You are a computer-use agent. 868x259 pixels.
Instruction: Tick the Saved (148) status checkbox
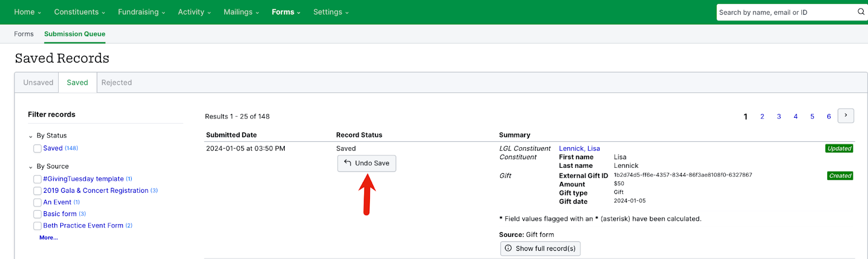click(37, 148)
